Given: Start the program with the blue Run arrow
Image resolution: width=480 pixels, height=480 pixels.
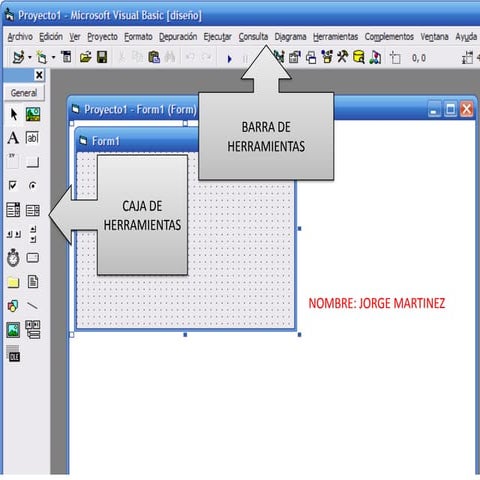Looking at the screenshot, I should tap(229, 59).
